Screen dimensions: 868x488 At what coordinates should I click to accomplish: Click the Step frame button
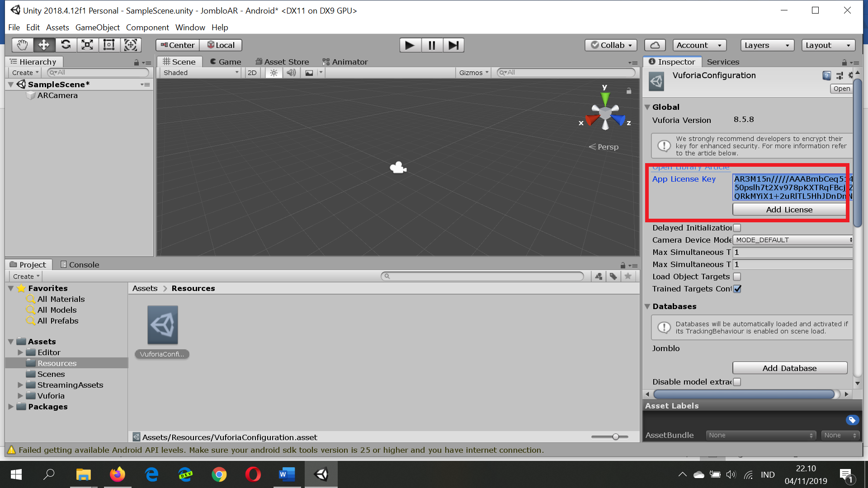(x=453, y=45)
